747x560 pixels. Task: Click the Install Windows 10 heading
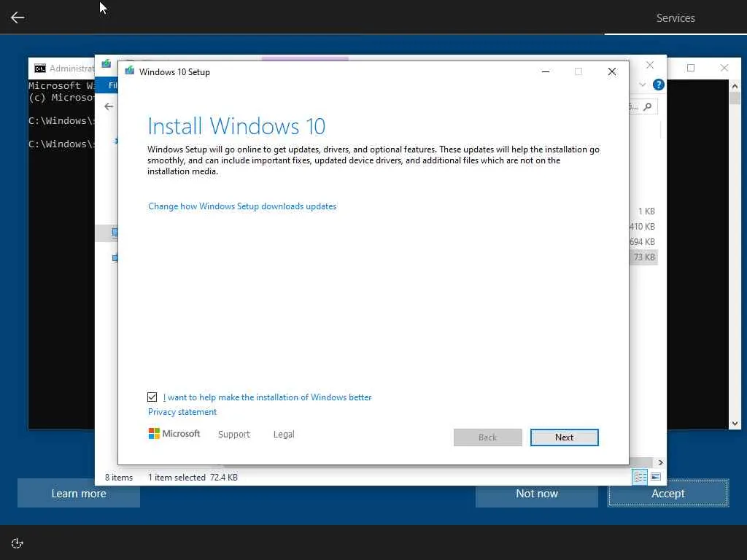[x=236, y=126]
